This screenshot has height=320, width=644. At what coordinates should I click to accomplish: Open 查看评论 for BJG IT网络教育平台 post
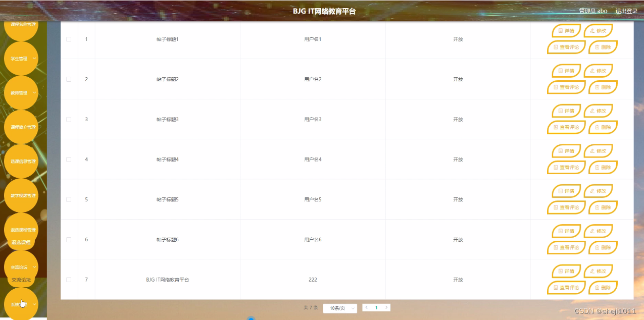click(566, 287)
